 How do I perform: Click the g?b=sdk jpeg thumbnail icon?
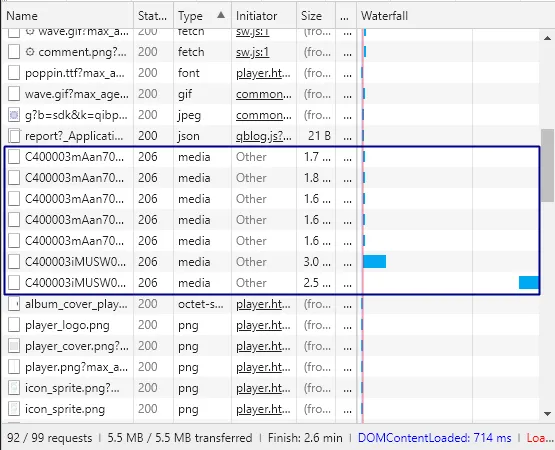pyautogui.click(x=14, y=115)
